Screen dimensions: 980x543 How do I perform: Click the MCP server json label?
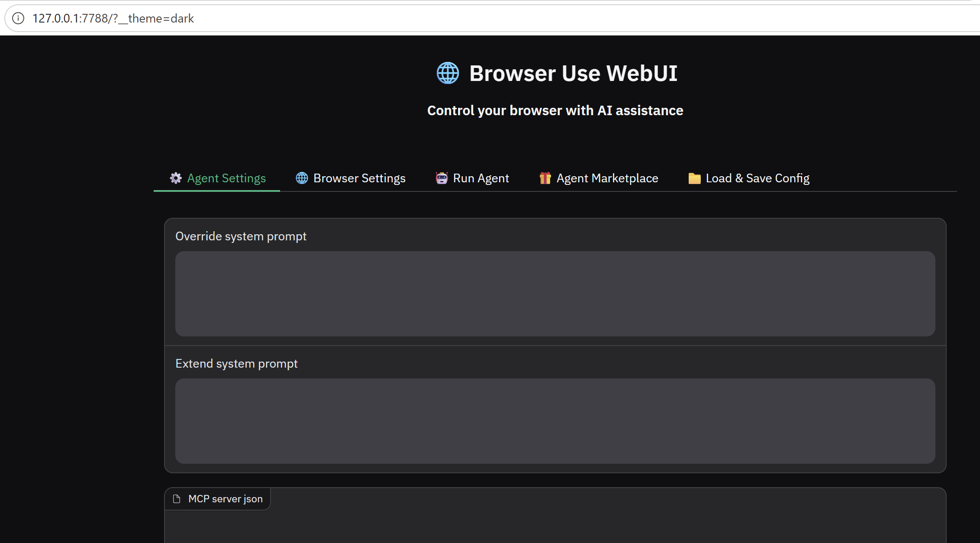(225, 499)
